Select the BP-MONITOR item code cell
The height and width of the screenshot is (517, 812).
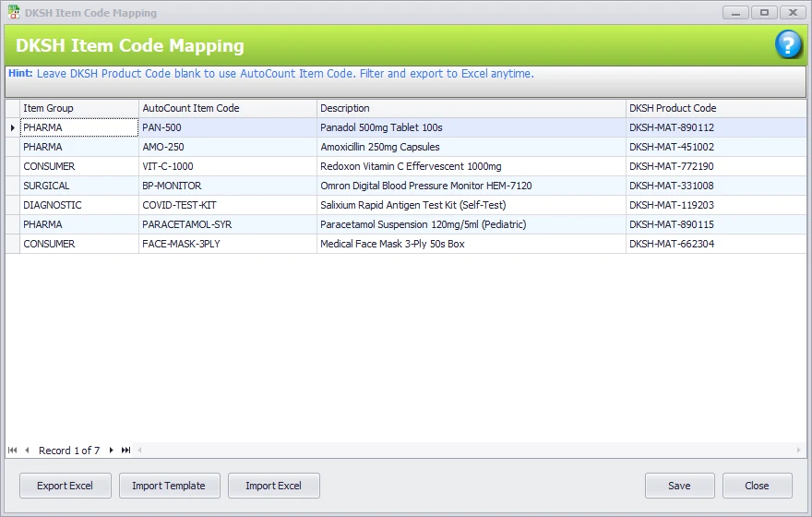click(x=228, y=186)
